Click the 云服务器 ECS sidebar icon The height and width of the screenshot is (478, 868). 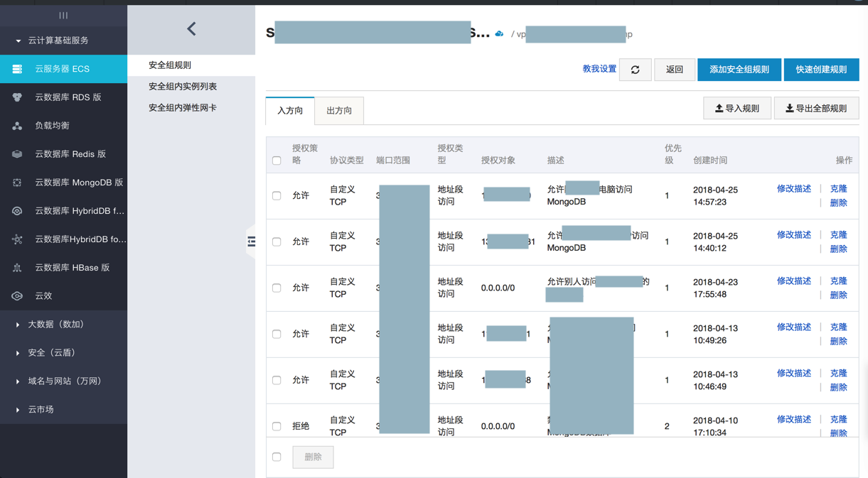(x=17, y=69)
